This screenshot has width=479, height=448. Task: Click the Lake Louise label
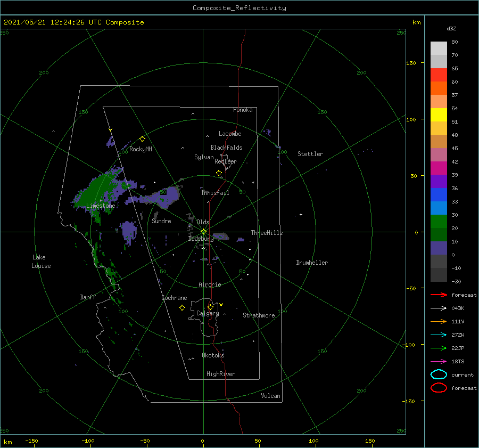(x=41, y=262)
